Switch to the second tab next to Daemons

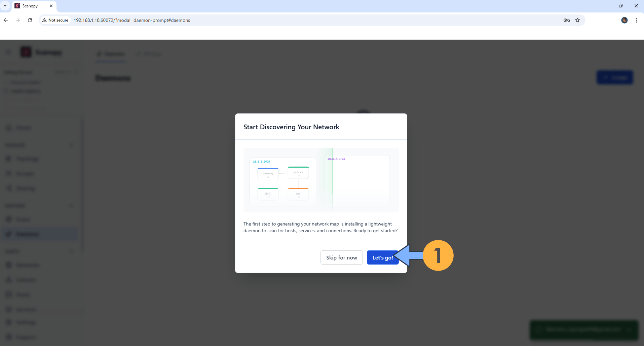click(x=149, y=54)
